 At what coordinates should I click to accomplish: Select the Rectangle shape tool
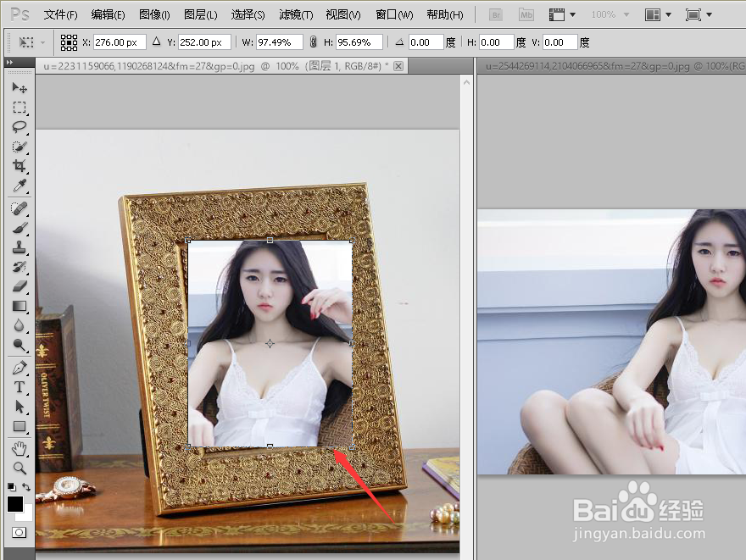click(19, 426)
